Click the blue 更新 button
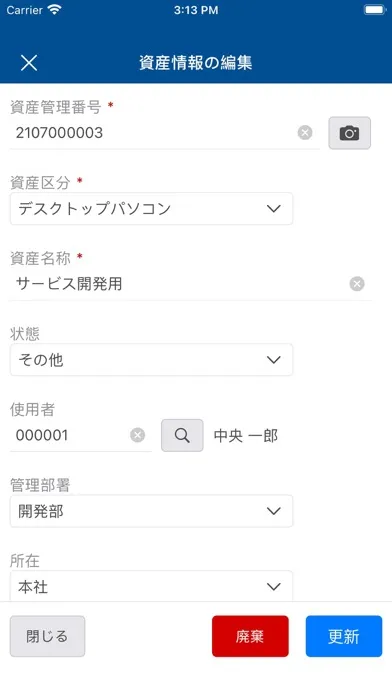392x696 pixels. click(344, 636)
